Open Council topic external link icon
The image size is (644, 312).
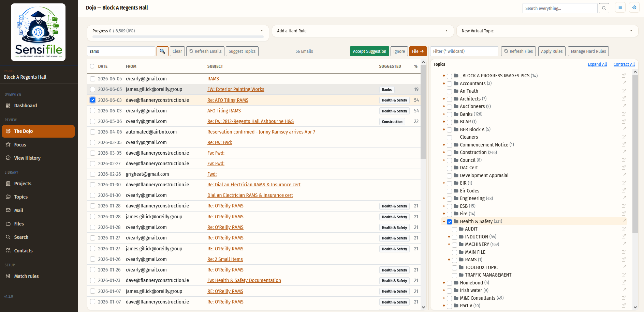tap(624, 160)
